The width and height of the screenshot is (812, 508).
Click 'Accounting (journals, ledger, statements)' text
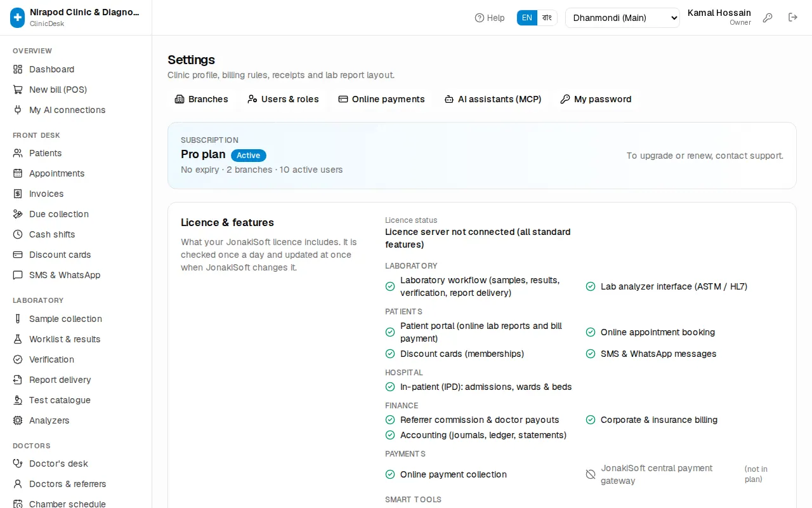click(483, 435)
